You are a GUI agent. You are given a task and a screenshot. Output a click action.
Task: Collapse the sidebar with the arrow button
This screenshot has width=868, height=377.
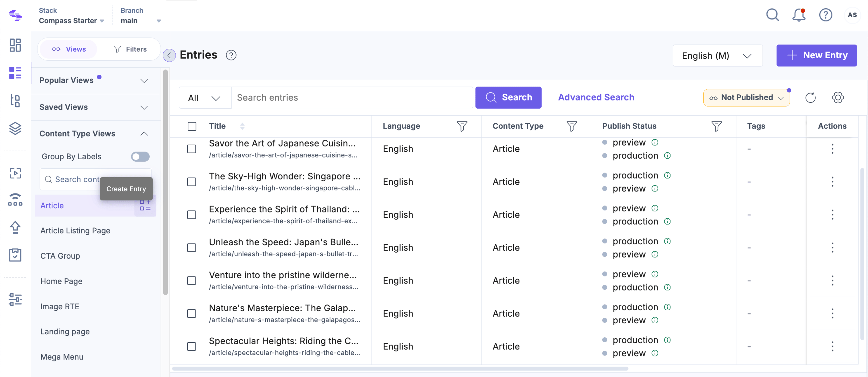(169, 55)
